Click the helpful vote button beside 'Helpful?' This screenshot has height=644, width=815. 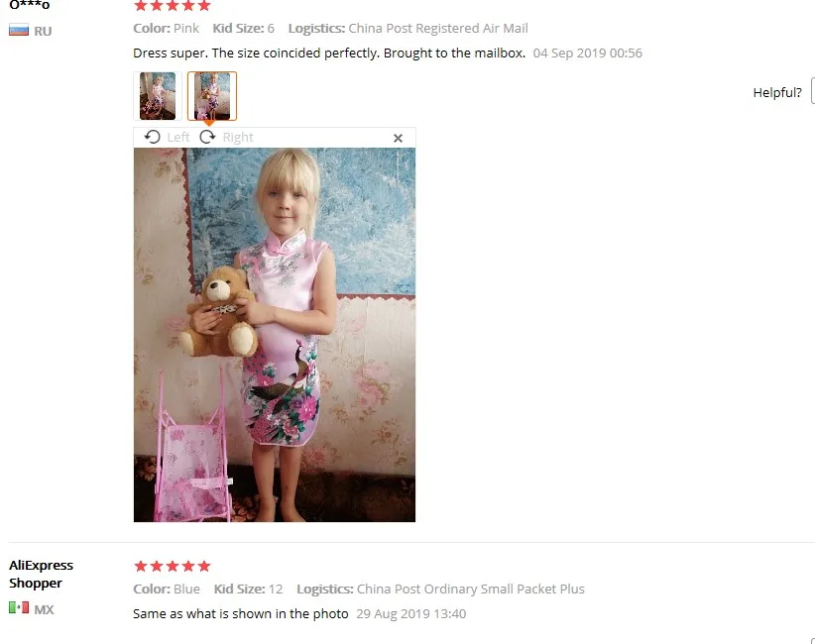pyautogui.click(x=813, y=91)
